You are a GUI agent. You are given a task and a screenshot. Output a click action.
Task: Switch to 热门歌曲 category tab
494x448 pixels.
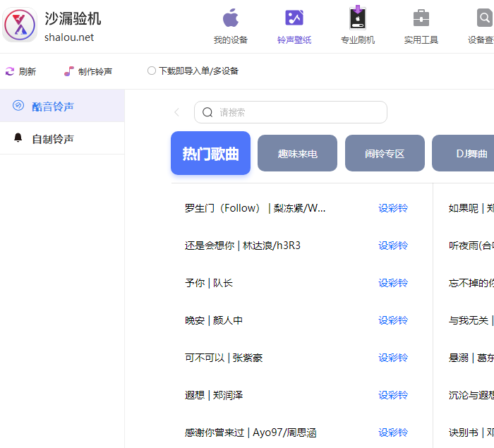210,153
